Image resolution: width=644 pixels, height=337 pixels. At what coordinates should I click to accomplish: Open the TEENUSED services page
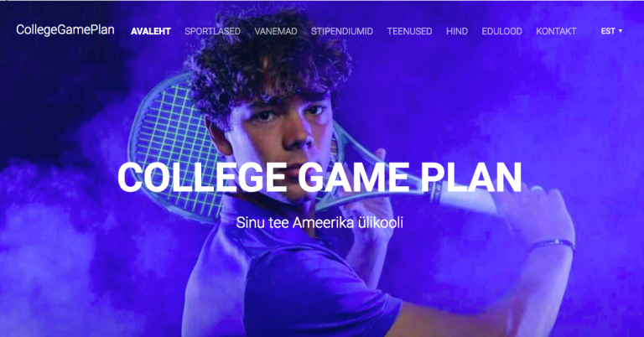[409, 31]
